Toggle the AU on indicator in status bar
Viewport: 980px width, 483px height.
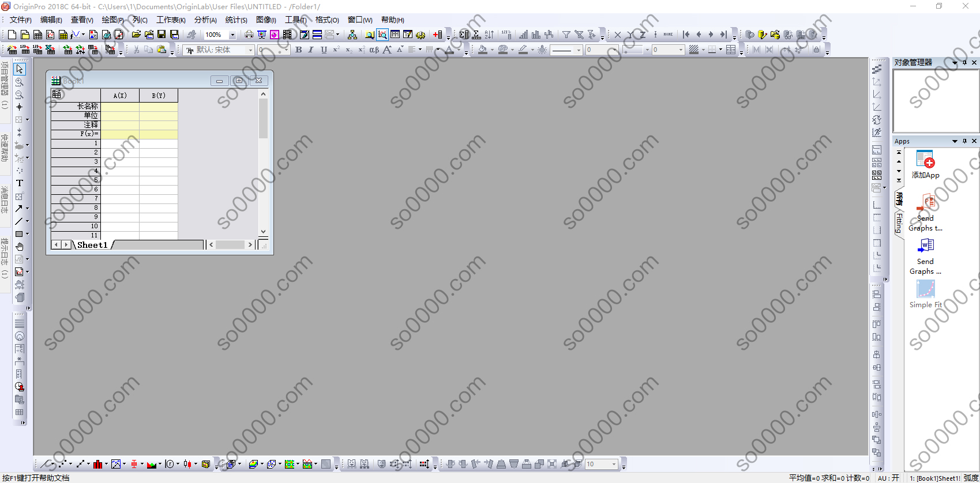point(888,478)
